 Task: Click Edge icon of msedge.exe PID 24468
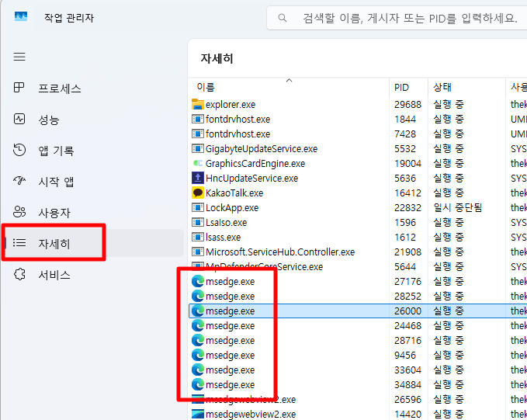(198, 325)
